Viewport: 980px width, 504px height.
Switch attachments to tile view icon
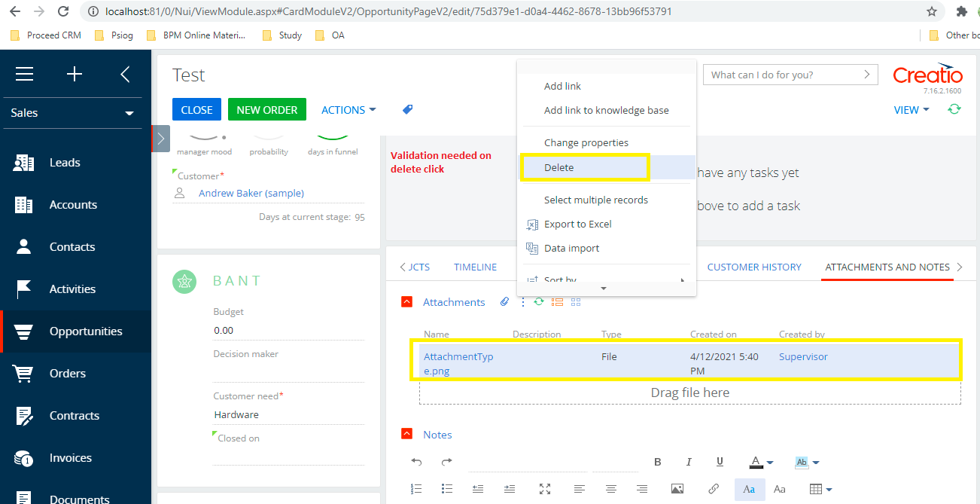[576, 302]
